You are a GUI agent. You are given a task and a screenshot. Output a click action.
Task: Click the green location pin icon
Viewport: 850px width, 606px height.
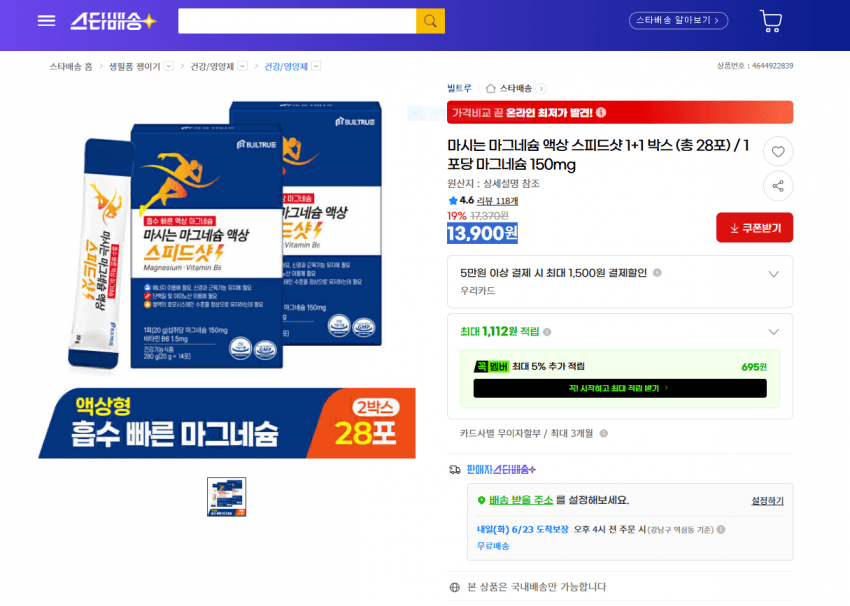click(x=481, y=500)
